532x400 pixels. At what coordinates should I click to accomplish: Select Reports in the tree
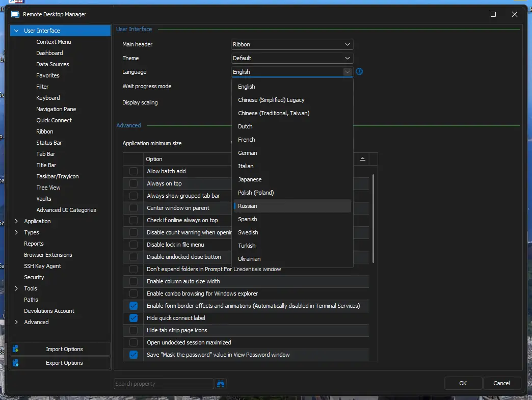(x=34, y=244)
